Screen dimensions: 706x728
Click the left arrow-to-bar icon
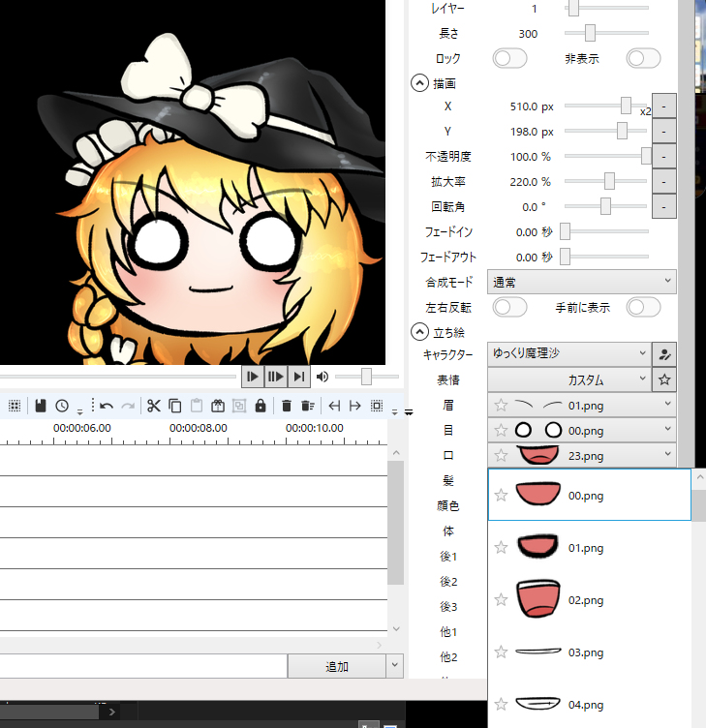[334, 406]
